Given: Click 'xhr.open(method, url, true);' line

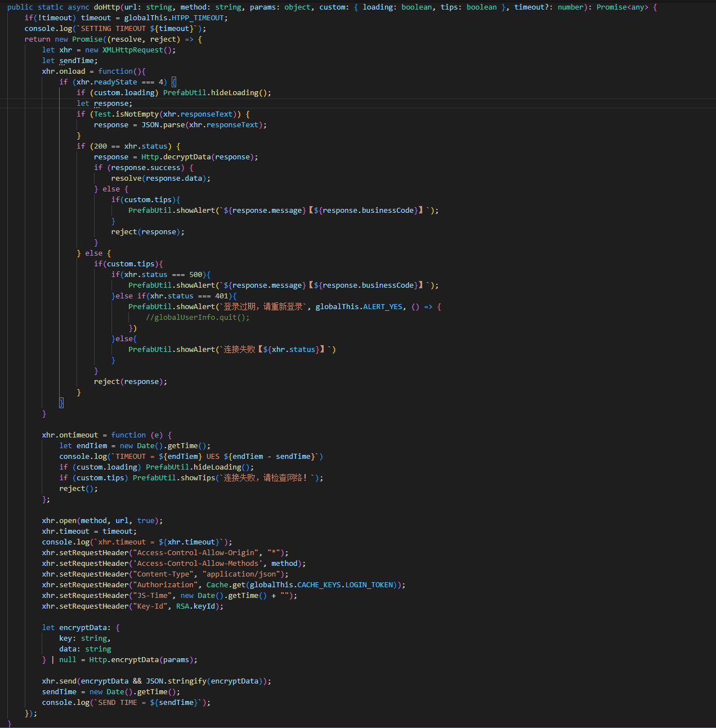Looking at the screenshot, I should pos(102,521).
